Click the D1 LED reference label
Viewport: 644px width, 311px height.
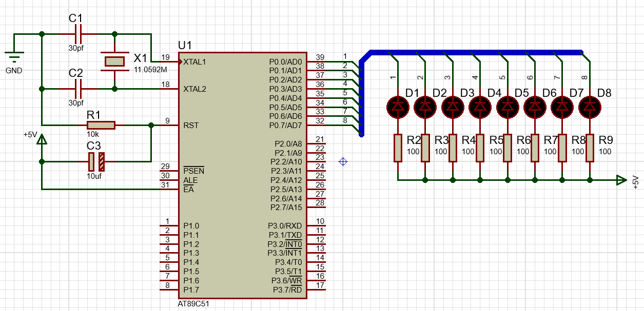tap(412, 93)
